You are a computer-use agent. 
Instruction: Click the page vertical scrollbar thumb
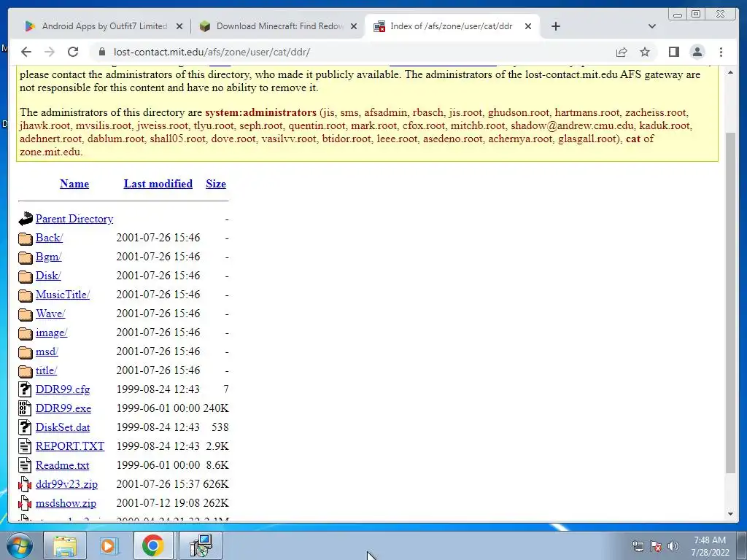click(x=731, y=303)
